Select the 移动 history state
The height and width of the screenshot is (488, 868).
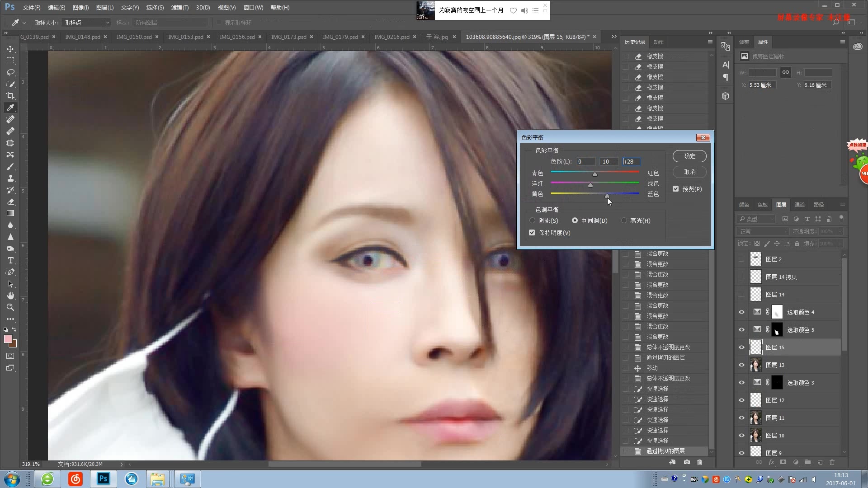coord(665,368)
